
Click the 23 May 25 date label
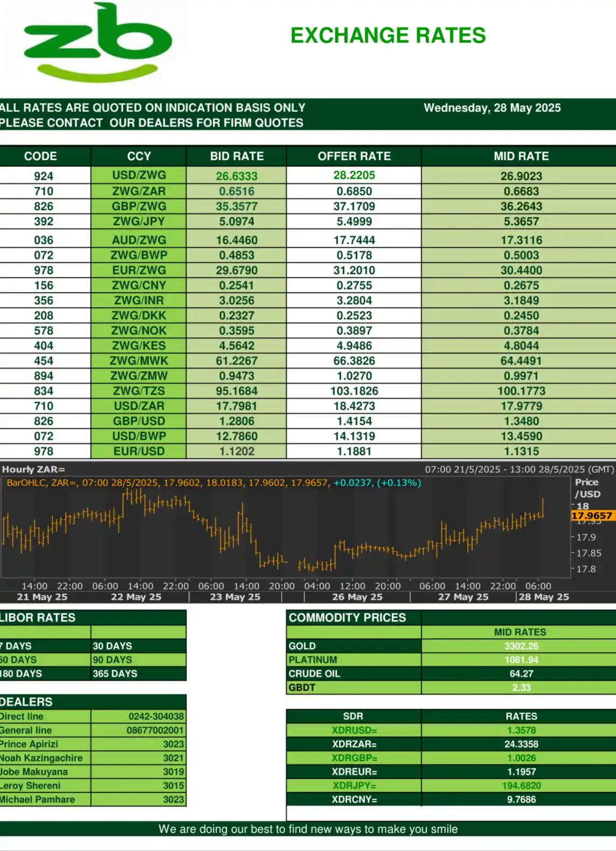[235, 597]
